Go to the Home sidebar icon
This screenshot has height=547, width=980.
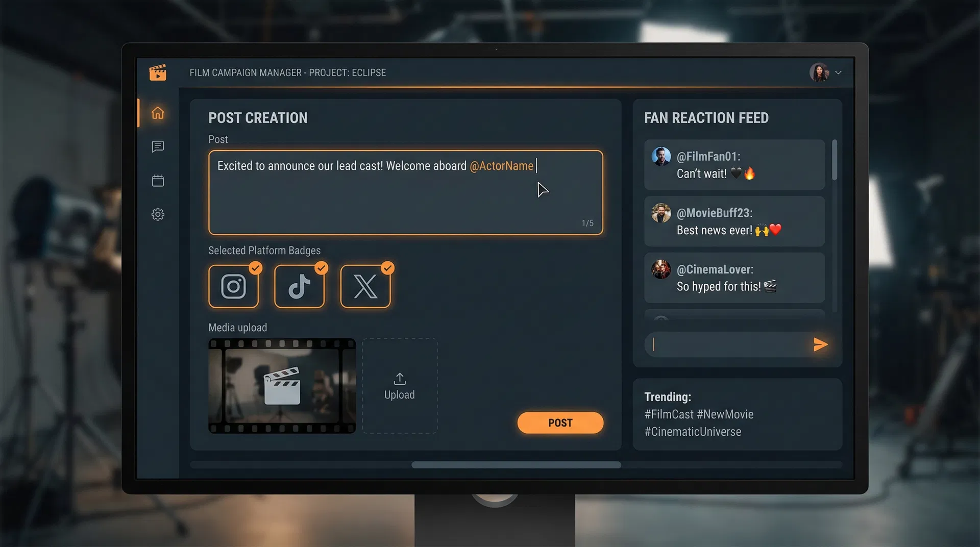158,113
